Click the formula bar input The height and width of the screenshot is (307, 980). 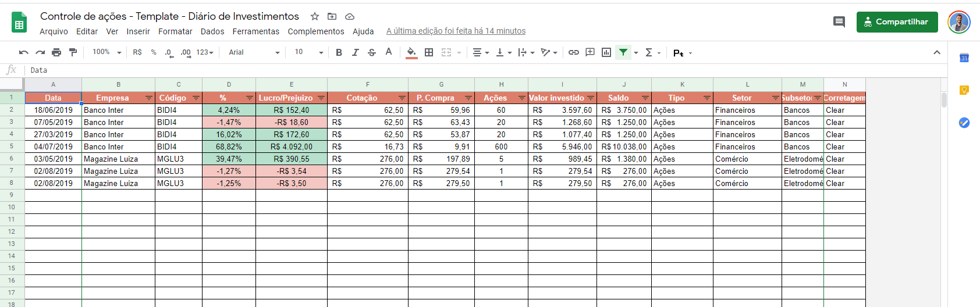click(x=486, y=70)
